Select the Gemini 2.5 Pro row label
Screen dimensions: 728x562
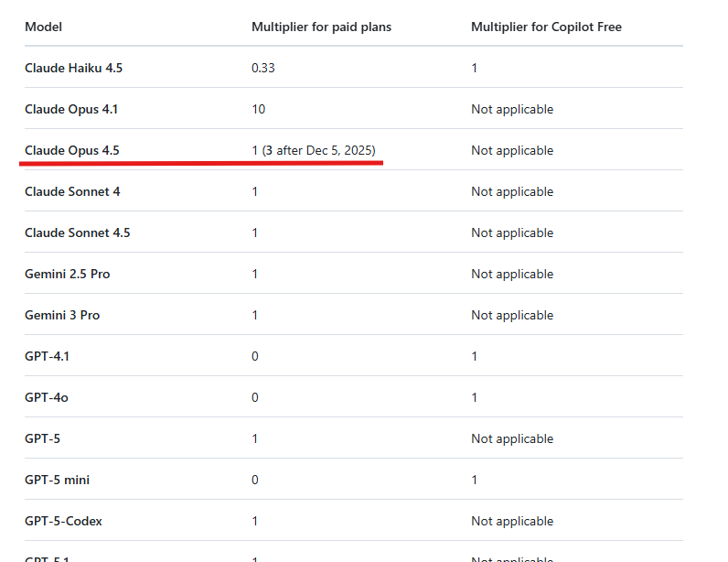point(68,274)
